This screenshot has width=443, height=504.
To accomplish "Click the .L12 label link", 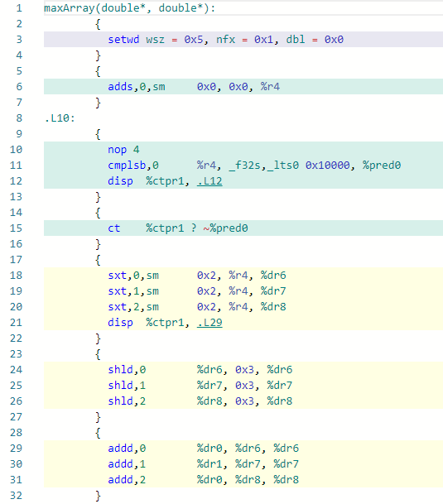I will coord(209,181).
